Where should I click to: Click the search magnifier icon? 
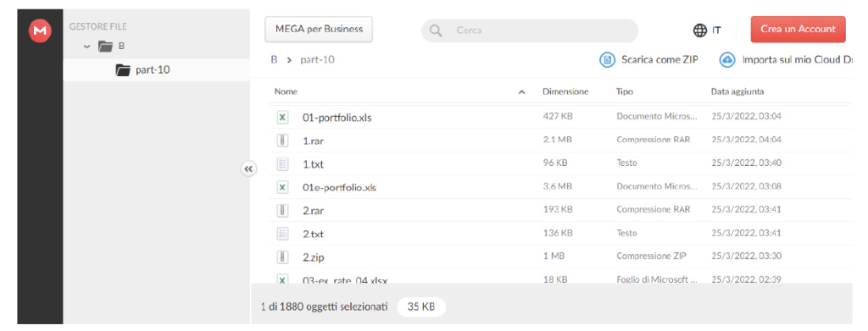(x=436, y=30)
